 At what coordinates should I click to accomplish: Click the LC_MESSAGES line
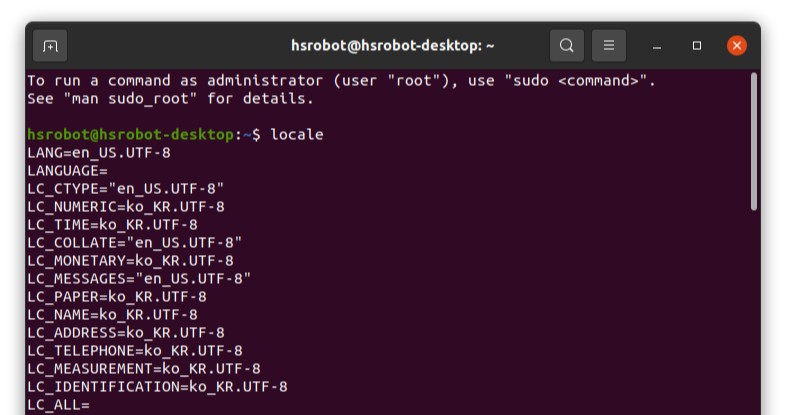coord(139,279)
